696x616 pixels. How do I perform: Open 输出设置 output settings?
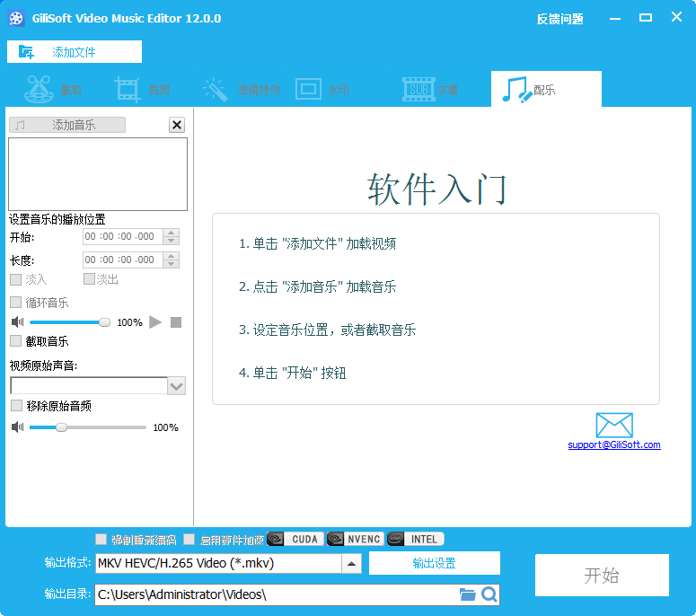point(435,563)
